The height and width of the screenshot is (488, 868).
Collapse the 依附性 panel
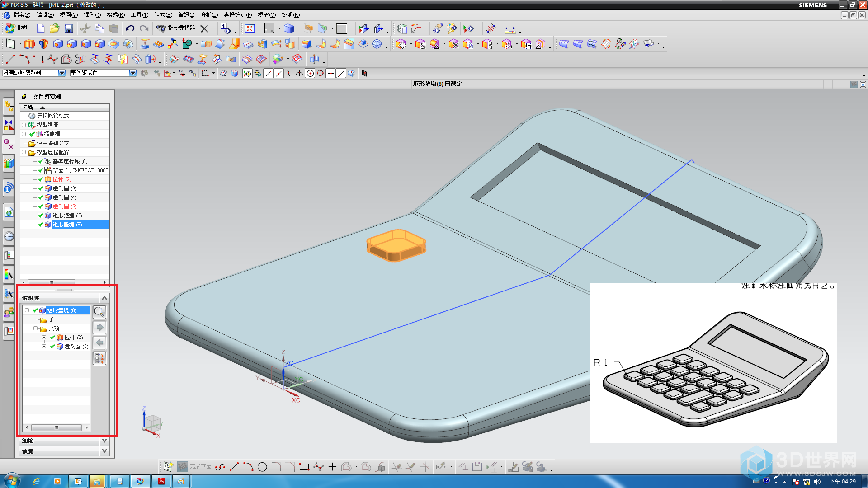pos(104,298)
